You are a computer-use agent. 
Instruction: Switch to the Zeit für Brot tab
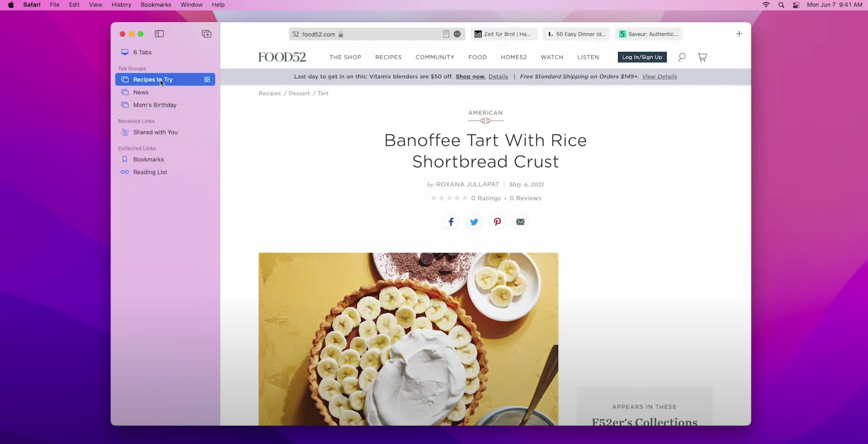coord(503,34)
